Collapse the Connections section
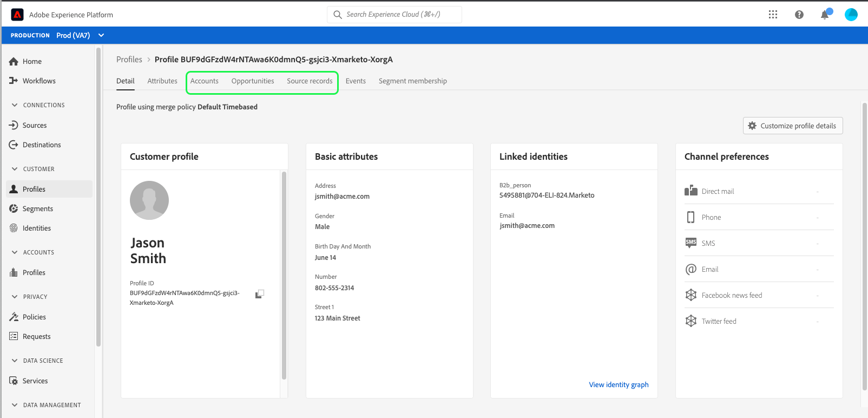 pyautogui.click(x=15, y=105)
